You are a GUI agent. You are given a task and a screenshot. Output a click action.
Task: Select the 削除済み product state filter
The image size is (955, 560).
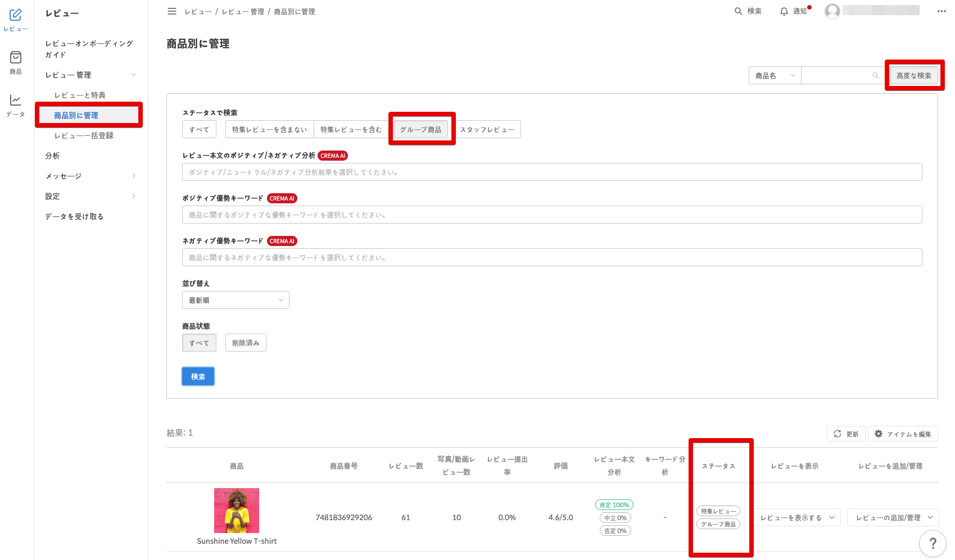pos(246,343)
